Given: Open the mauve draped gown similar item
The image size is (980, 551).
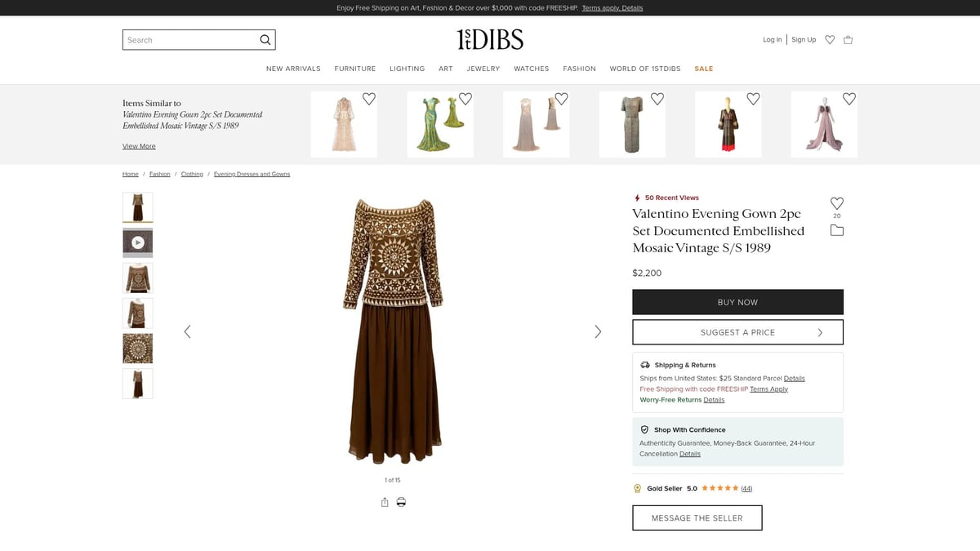Looking at the screenshot, I should [824, 124].
